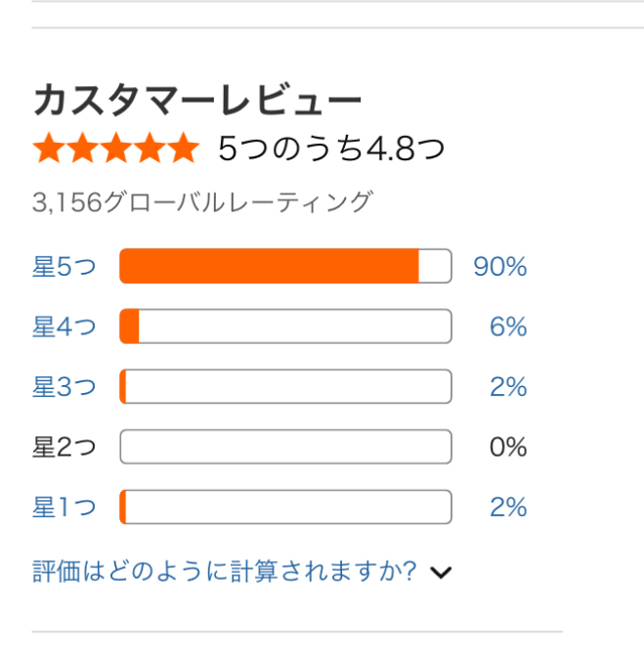Viewport: 644px width, 654px height.
Task: Select the 星3つ rating link
Action: click(64, 387)
